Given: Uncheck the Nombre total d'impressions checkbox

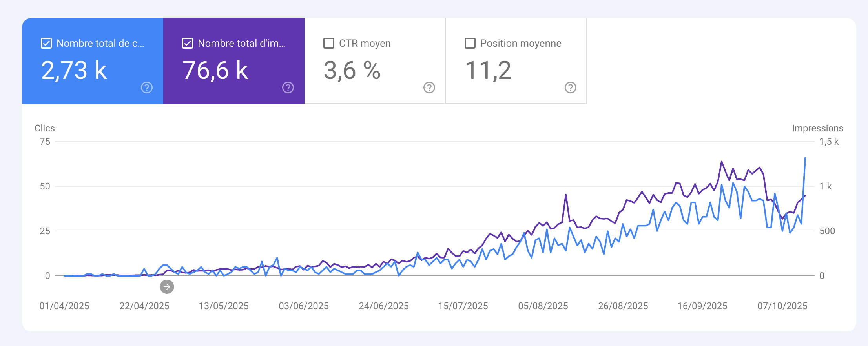Looking at the screenshot, I should (188, 43).
